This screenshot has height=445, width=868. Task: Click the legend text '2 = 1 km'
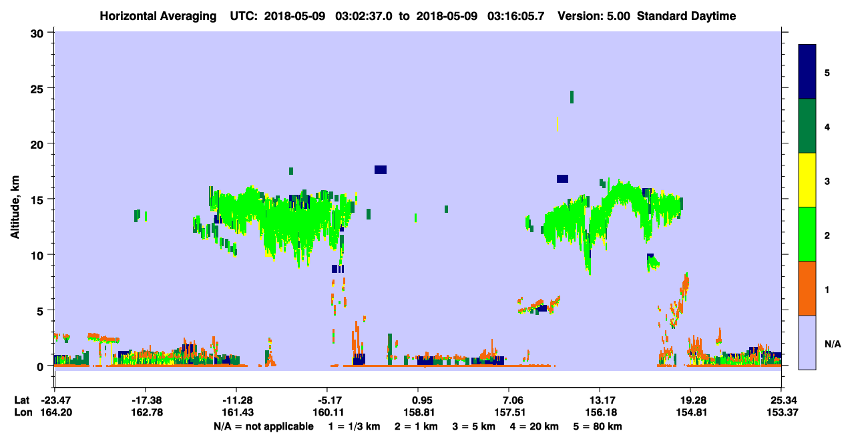click(x=417, y=426)
